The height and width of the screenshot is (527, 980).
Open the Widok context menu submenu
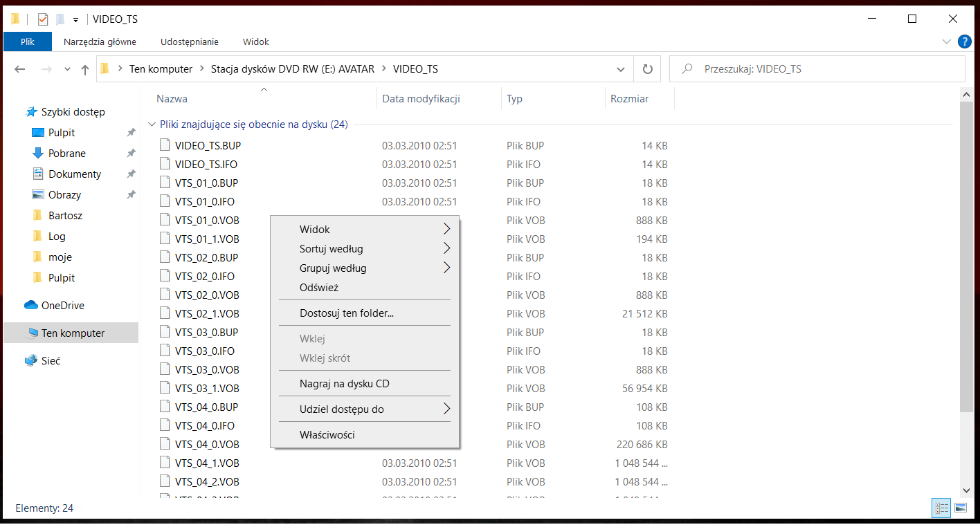point(365,229)
